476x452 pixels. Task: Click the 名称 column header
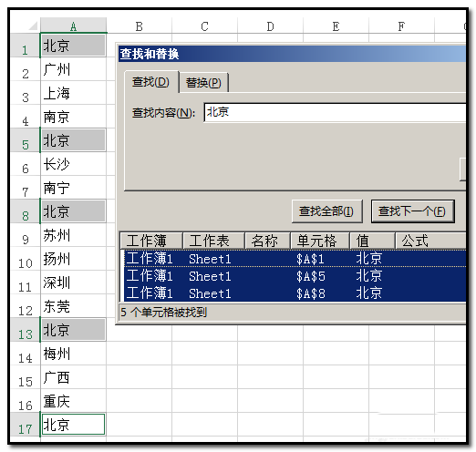point(267,241)
